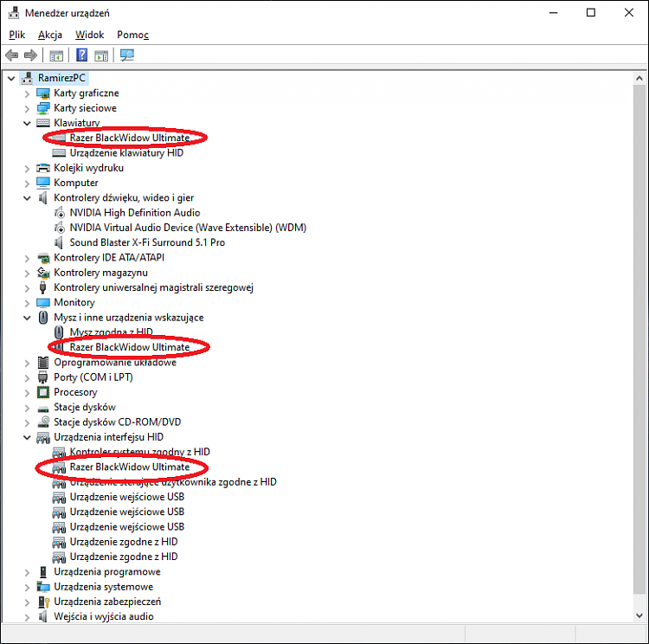649x644 pixels.
Task: Click the scrollbar down arrow
Action: [639, 615]
